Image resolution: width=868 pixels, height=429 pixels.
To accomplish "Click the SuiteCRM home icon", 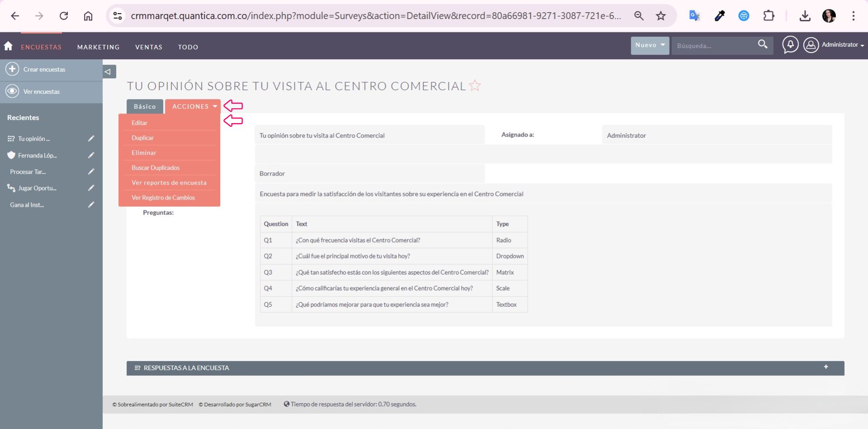I will pos(8,46).
